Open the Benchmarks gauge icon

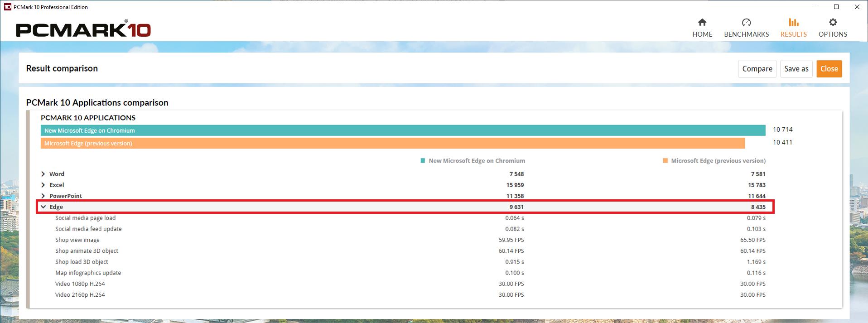coord(746,23)
